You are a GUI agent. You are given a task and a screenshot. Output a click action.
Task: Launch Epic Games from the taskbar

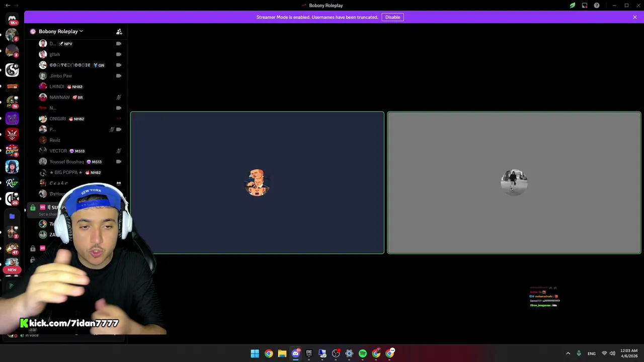tap(309, 353)
